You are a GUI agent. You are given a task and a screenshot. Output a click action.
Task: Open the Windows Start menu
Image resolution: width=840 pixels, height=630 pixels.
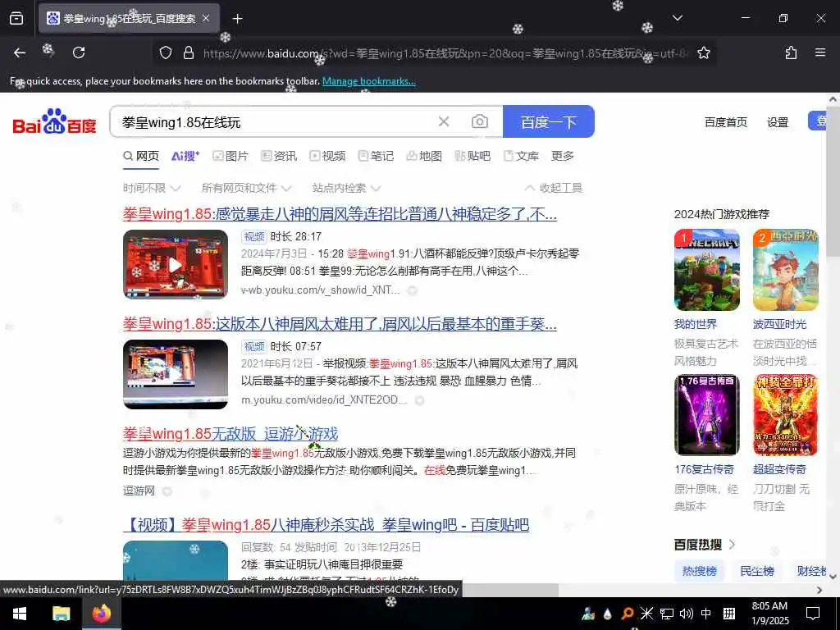pos(20,614)
